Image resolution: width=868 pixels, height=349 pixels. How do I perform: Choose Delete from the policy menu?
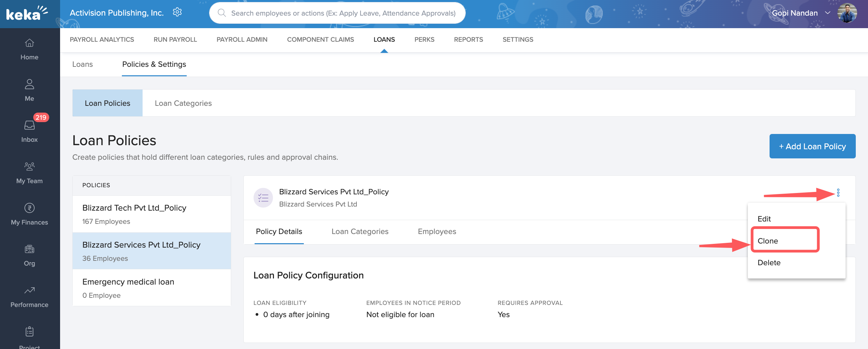[769, 263]
